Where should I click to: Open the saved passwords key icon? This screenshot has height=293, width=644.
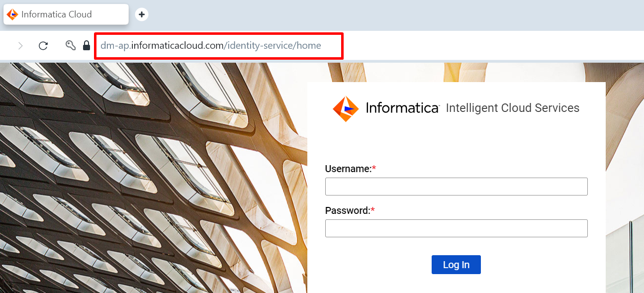tap(71, 46)
